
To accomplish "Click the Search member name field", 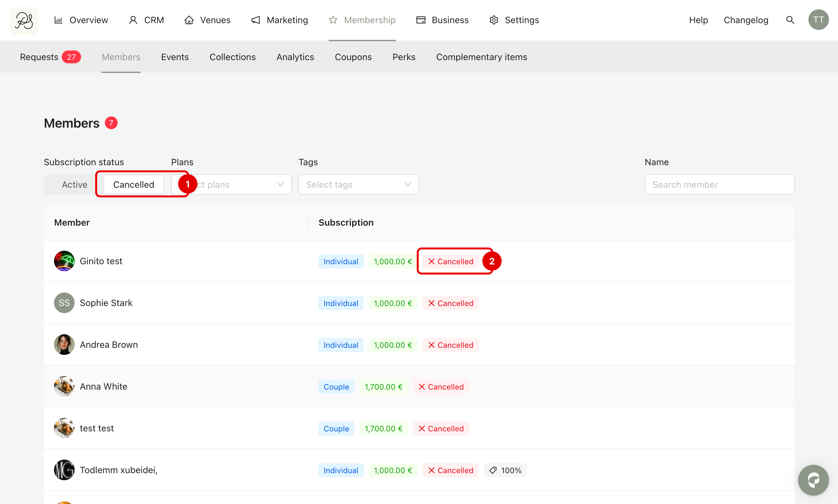I will pyautogui.click(x=719, y=184).
